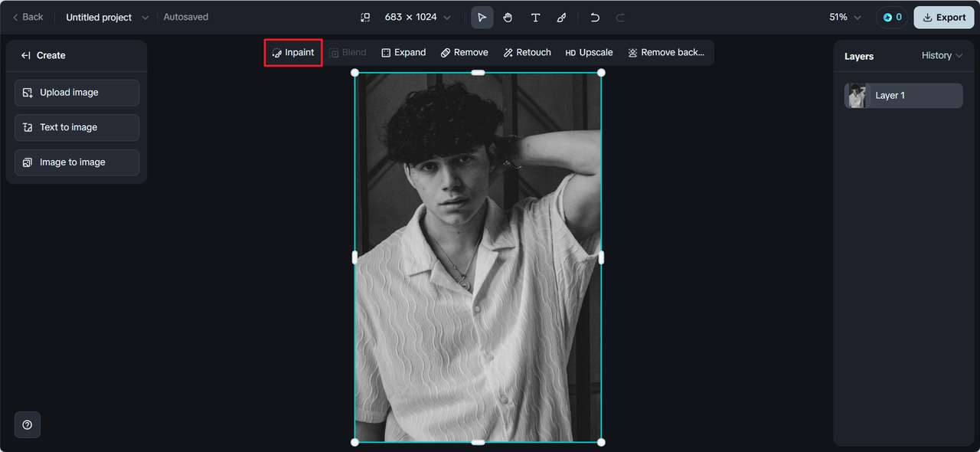Click the left edge middle handle
980x452 pixels.
[354, 257]
